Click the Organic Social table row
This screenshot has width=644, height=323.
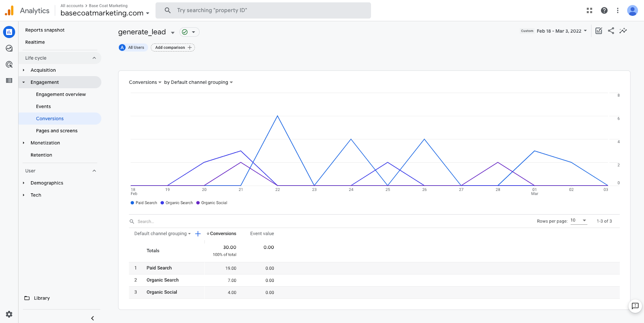point(374,292)
